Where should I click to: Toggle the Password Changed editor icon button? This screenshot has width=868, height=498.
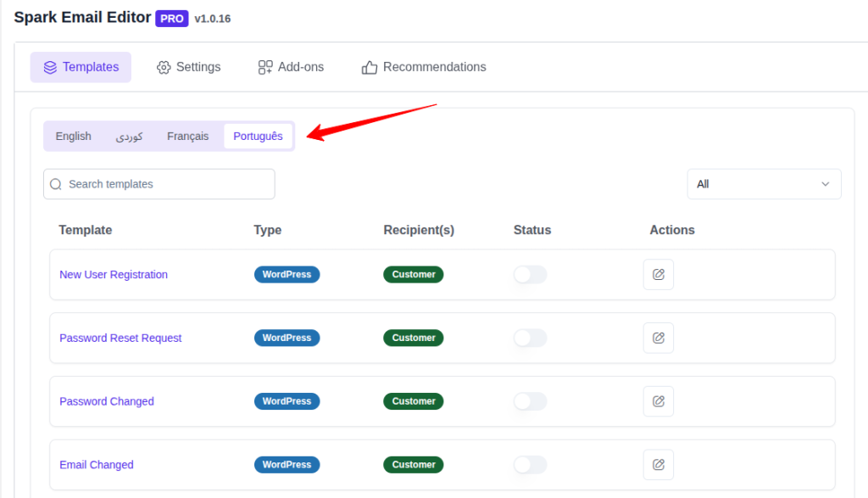point(659,401)
